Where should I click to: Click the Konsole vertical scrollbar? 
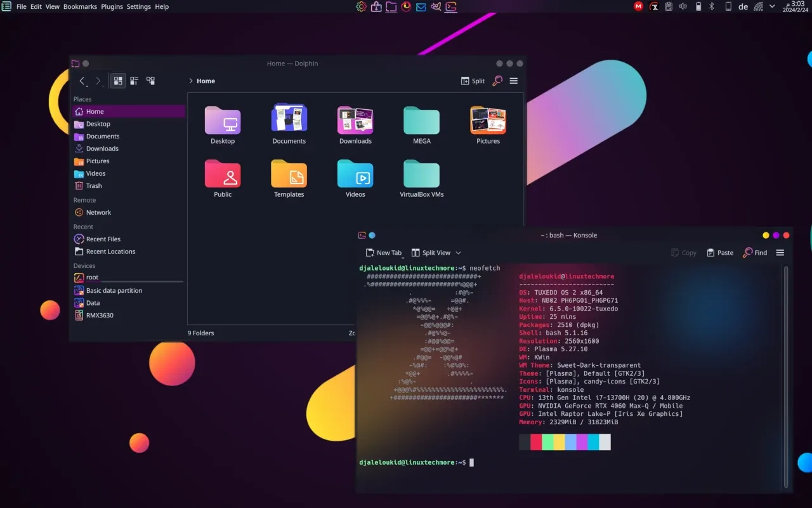[x=787, y=375]
